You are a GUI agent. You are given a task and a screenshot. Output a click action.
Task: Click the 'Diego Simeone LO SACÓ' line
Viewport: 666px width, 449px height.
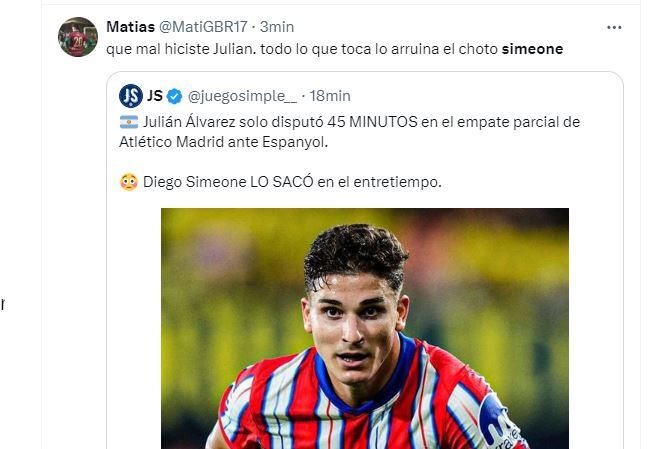coord(292,182)
